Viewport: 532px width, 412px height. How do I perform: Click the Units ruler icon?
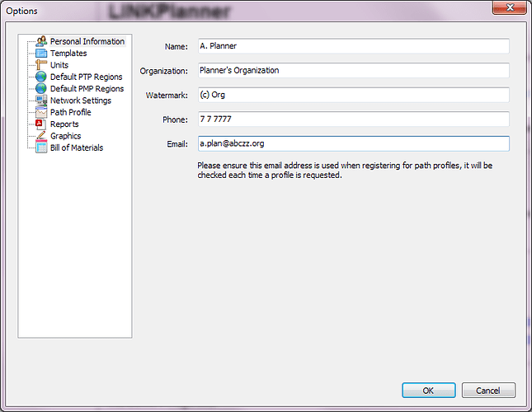pos(41,65)
